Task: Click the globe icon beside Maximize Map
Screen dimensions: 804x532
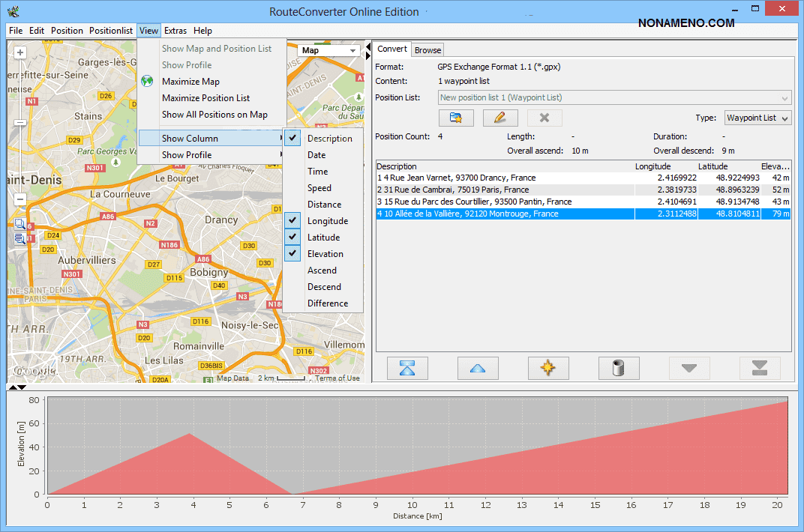Action: click(147, 82)
